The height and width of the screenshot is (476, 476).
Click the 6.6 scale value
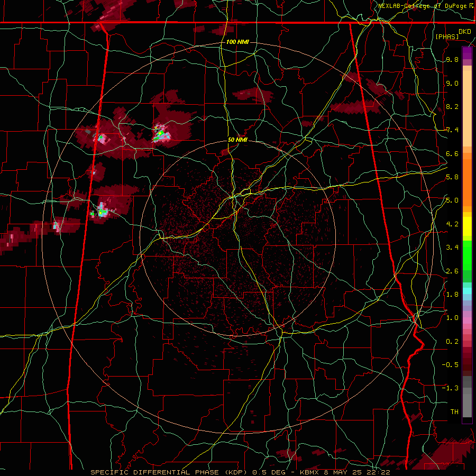pyautogui.click(x=452, y=153)
